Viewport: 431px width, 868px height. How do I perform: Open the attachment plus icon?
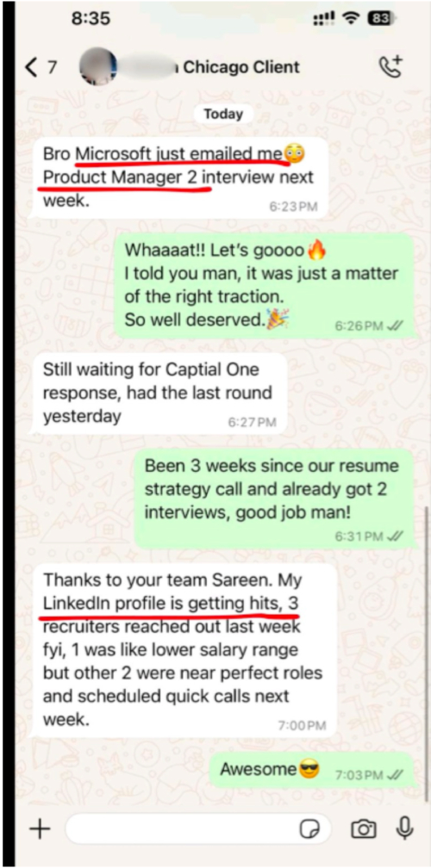pos(40,828)
